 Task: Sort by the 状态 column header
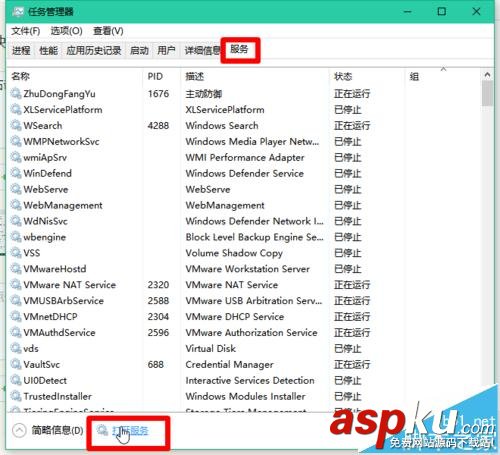(x=367, y=76)
